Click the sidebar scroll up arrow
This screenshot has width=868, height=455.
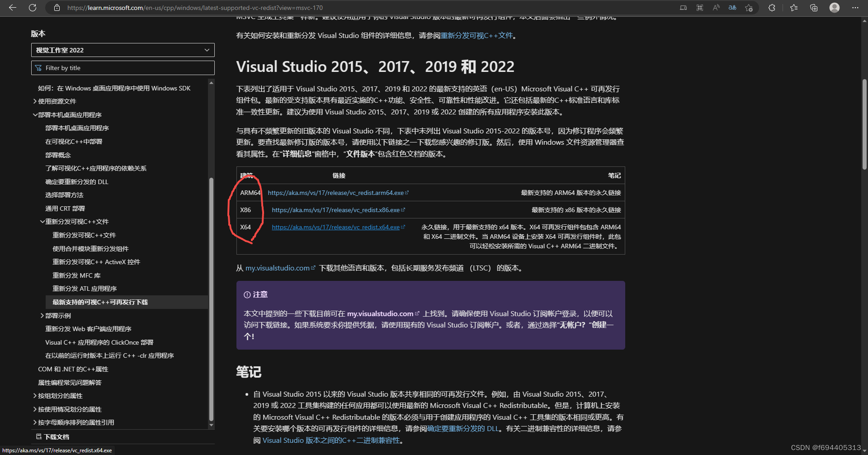point(211,83)
